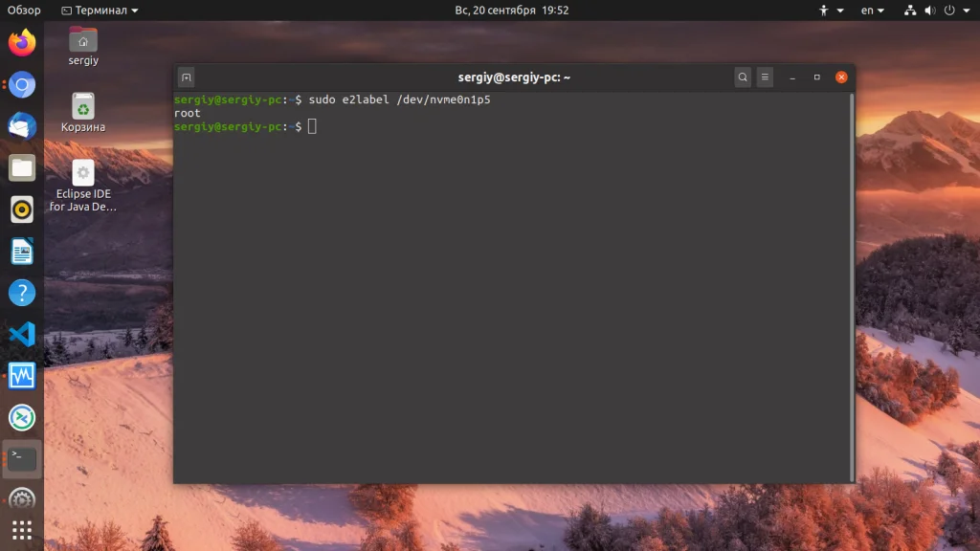Open Settings gear in dock
Image resolution: width=980 pixels, height=551 pixels.
[22, 499]
